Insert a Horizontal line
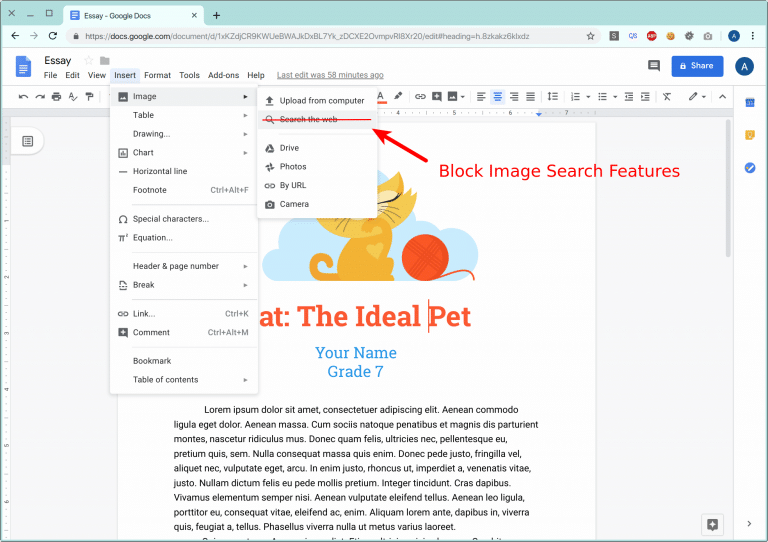 click(x=184, y=171)
